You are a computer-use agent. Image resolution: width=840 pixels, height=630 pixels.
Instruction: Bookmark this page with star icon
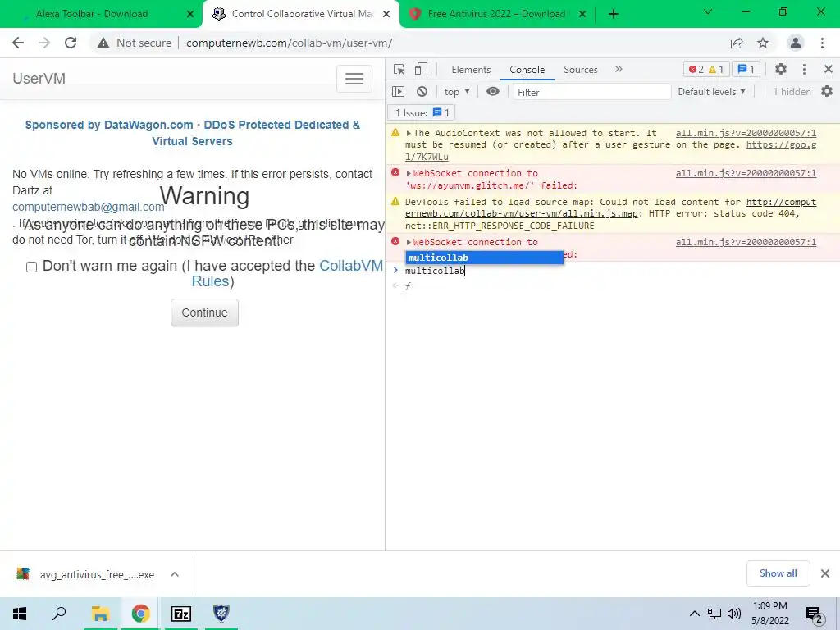tap(763, 43)
